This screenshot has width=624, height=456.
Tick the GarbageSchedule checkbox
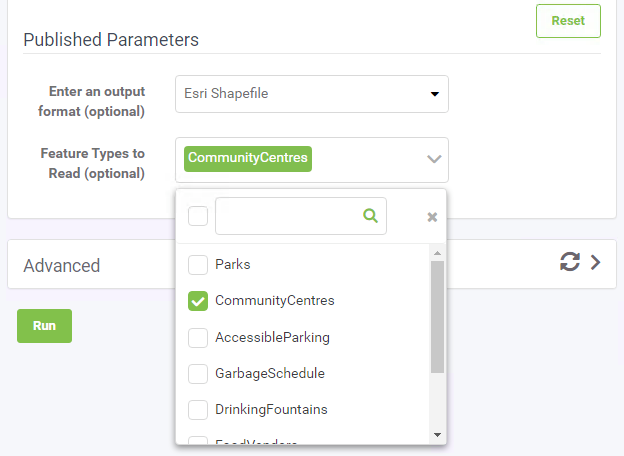click(x=198, y=374)
